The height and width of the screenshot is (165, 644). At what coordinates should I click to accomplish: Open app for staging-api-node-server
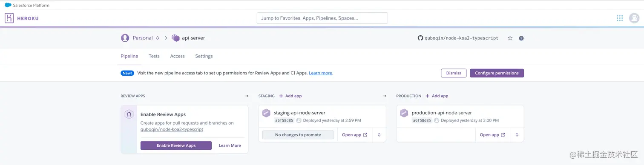[355, 135]
